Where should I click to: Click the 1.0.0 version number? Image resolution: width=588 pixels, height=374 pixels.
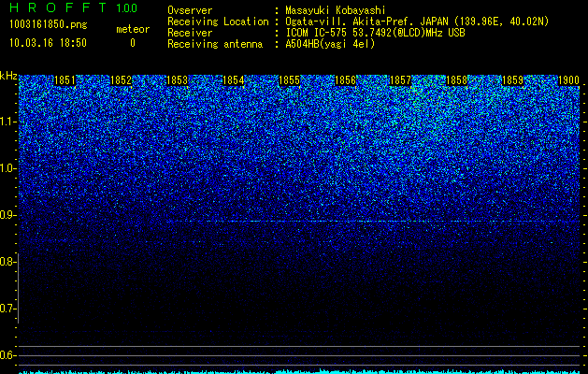click(x=127, y=8)
